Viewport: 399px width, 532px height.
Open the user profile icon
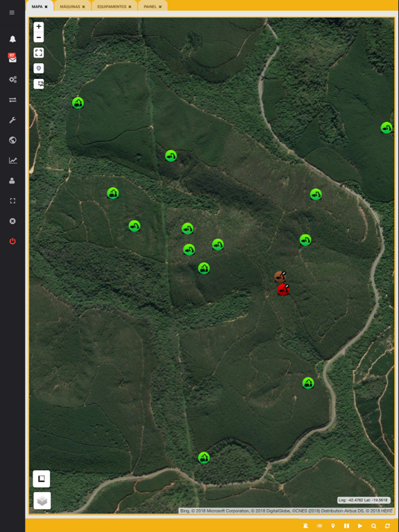pos(12,181)
